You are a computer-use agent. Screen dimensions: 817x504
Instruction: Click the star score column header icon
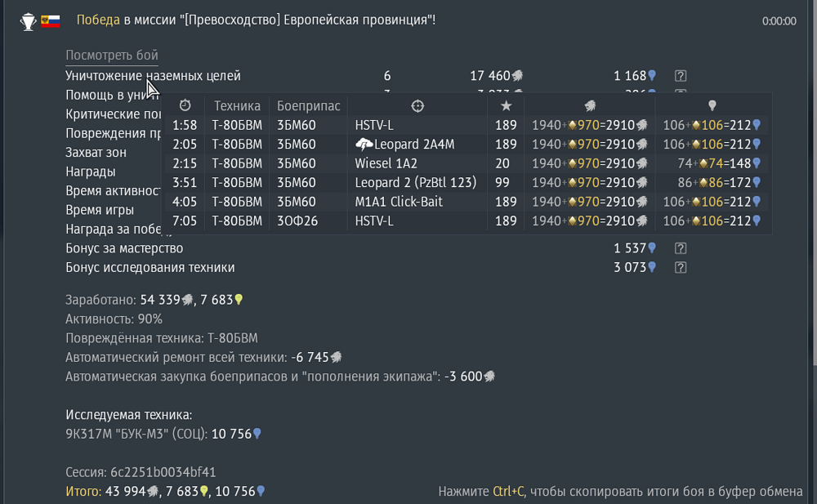(x=506, y=106)
